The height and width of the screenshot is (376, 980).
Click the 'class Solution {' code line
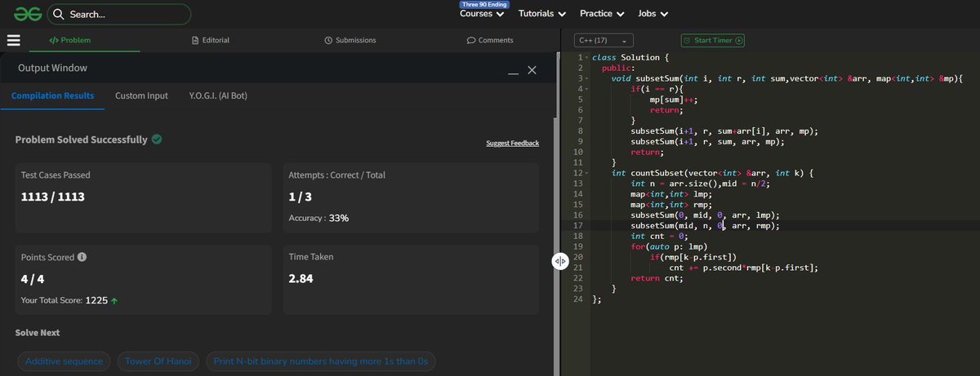[x=630, y=59]
